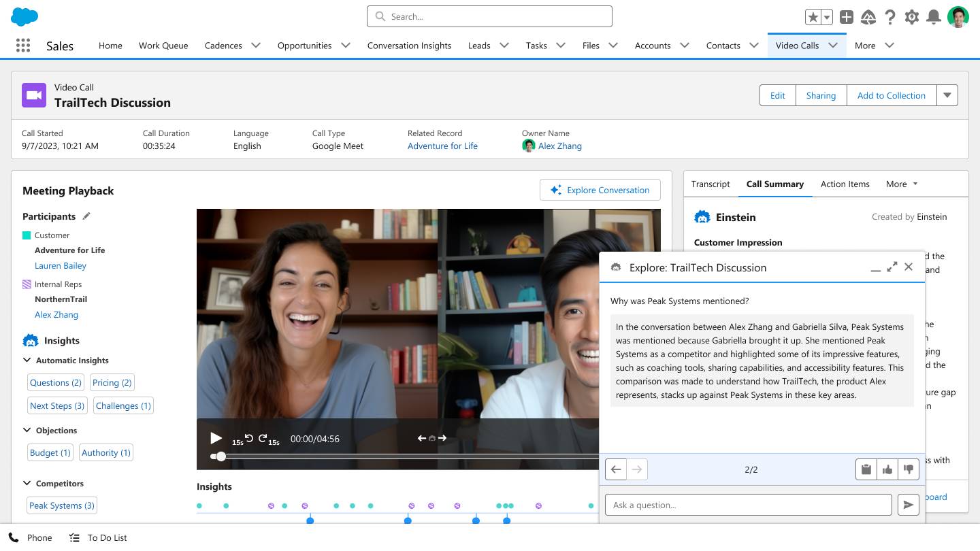
Task: Open the Setup gear icon
Action: (912, 18)
